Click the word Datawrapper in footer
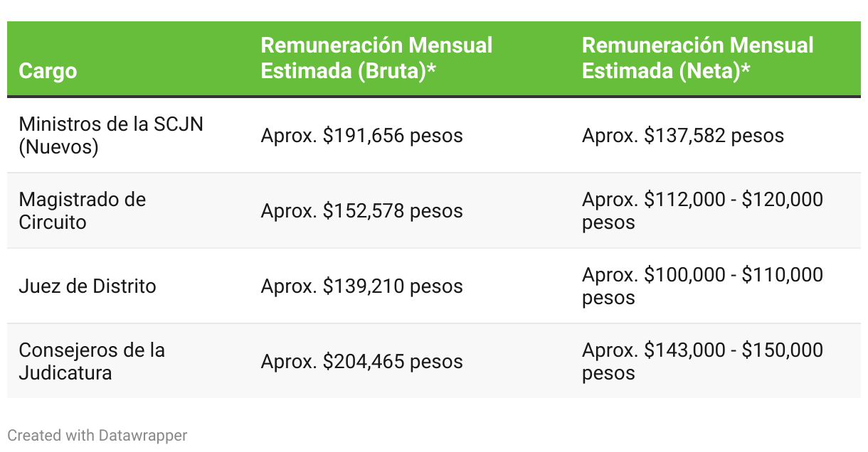The width and height of the screenshot is (868, 452). pyautogui.click(x=143, y=435)
